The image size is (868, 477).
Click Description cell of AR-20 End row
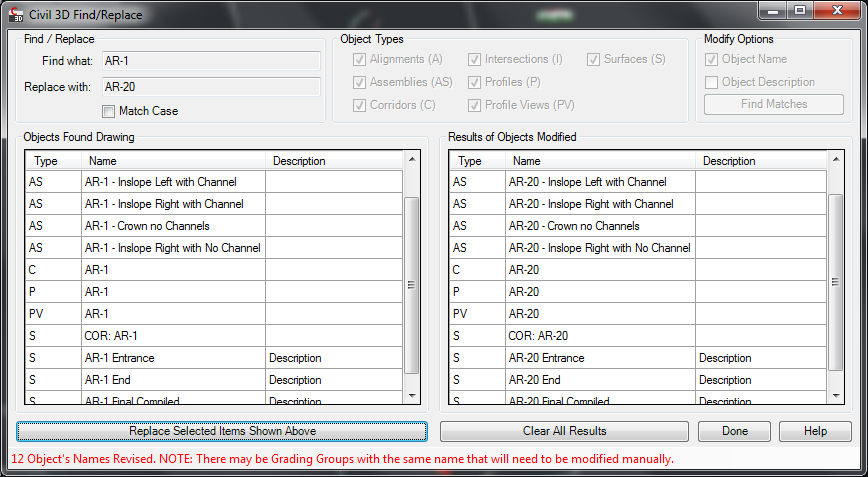(x=761, y=380)
